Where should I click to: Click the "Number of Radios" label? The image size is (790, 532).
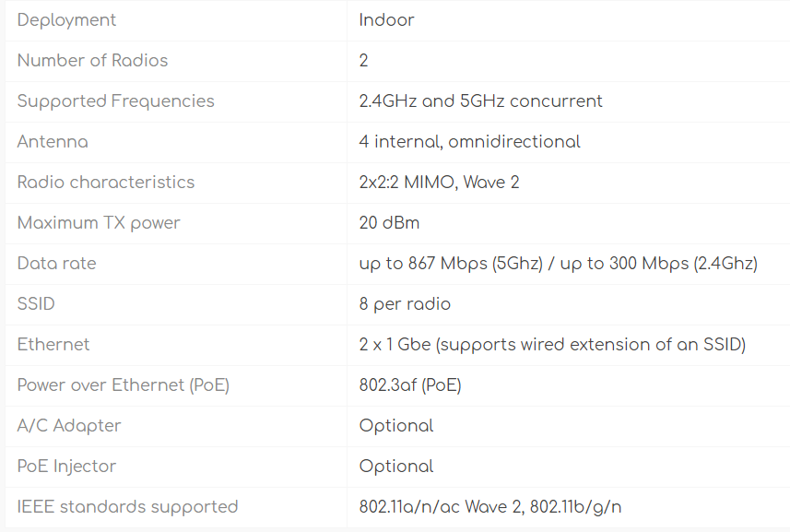(x=92, y=61)
